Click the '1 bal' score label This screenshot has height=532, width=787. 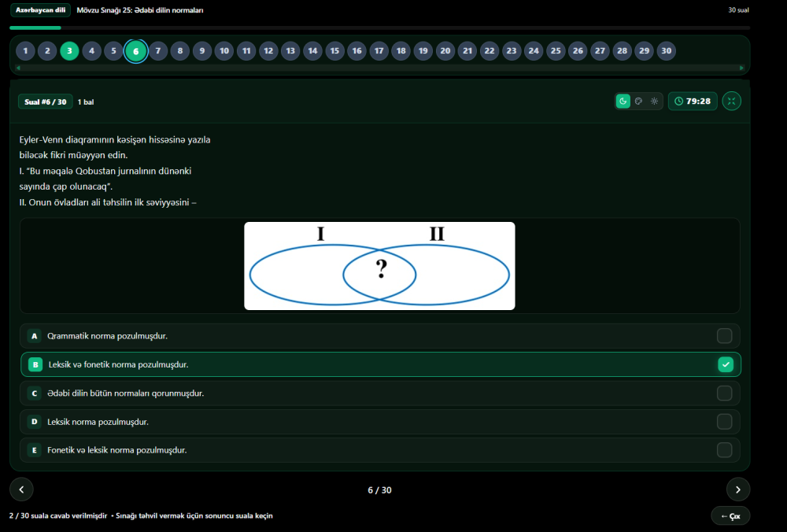click(86, 102)
